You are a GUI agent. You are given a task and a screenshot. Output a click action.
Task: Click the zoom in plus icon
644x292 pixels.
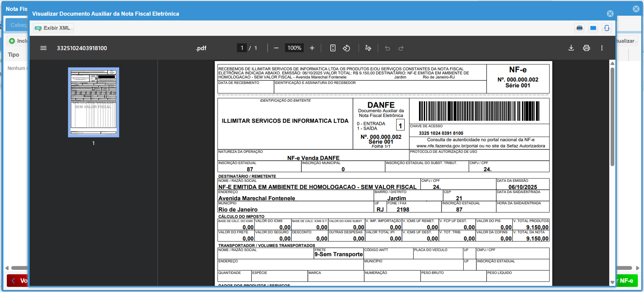click(312, 48)
